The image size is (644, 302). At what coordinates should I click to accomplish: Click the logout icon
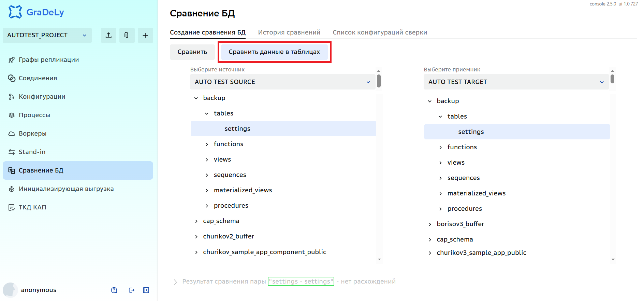click(x=131, y=290)
